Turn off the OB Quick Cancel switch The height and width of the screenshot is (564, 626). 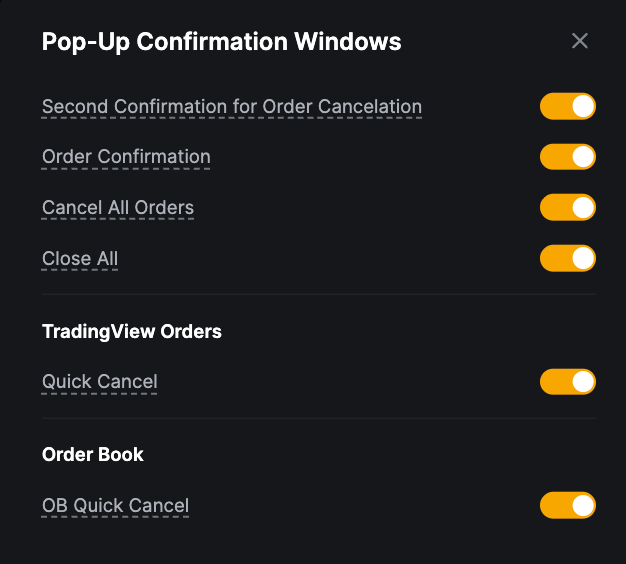567,506
